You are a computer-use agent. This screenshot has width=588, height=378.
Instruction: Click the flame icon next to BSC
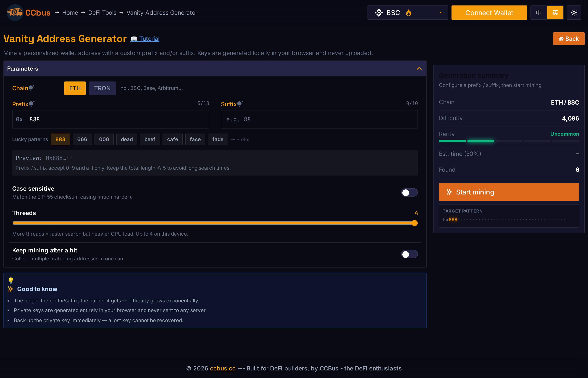(408, 13)
